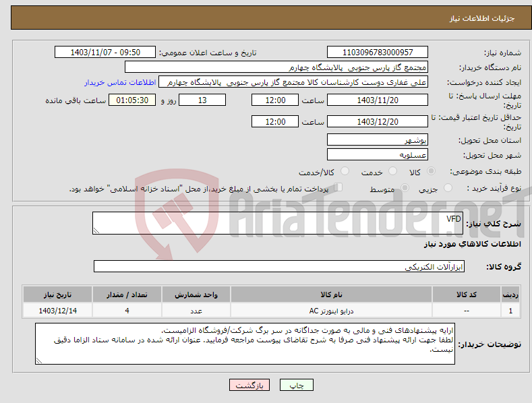Click the شرح کلی نیاز textarea with VFD
This screenshot has width=532, height=403.
[278, 223]
